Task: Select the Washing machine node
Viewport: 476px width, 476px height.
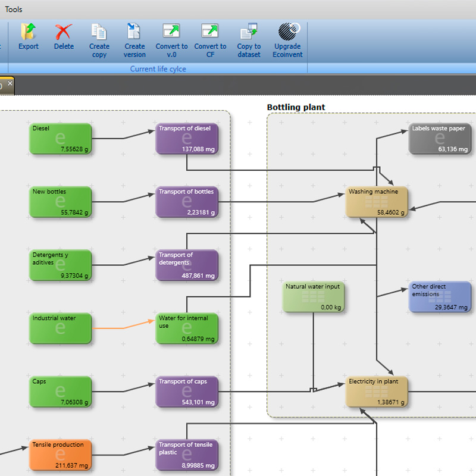Action: [x=377, y=202]
